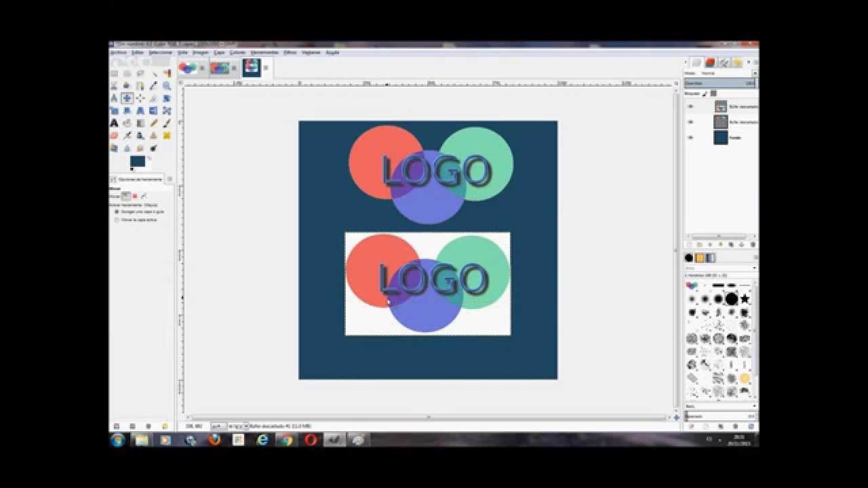Open the Seleccionar menu
This screenshot has height=488, width=868.
click(161, 52)
